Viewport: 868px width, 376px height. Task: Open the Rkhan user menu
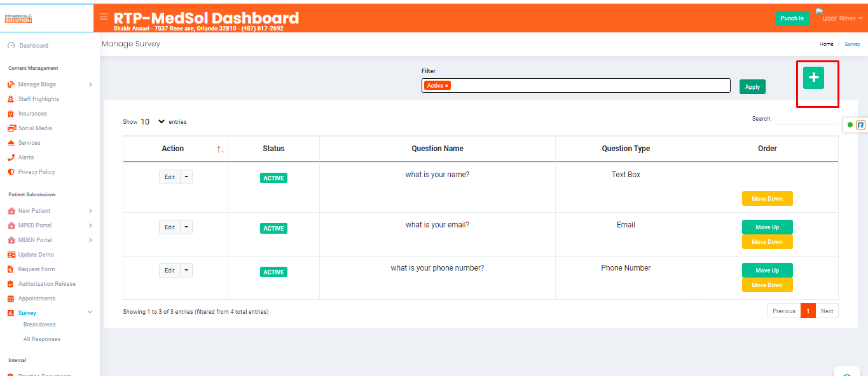851,18
